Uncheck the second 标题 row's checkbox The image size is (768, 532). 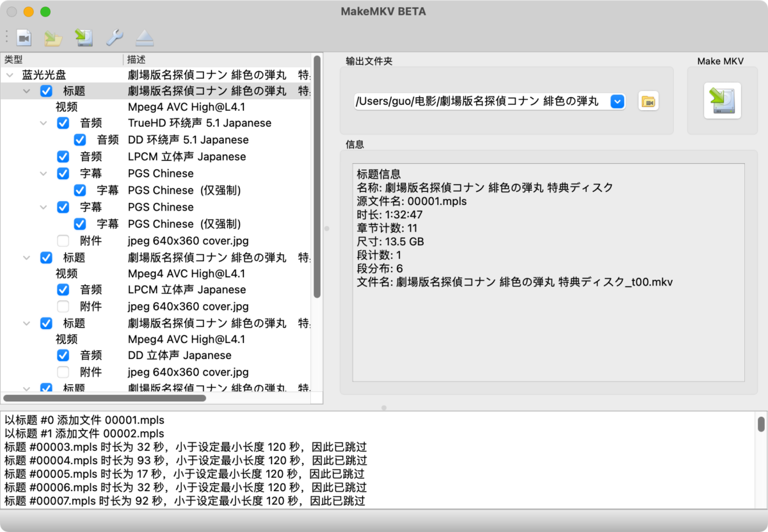point(46,257)
